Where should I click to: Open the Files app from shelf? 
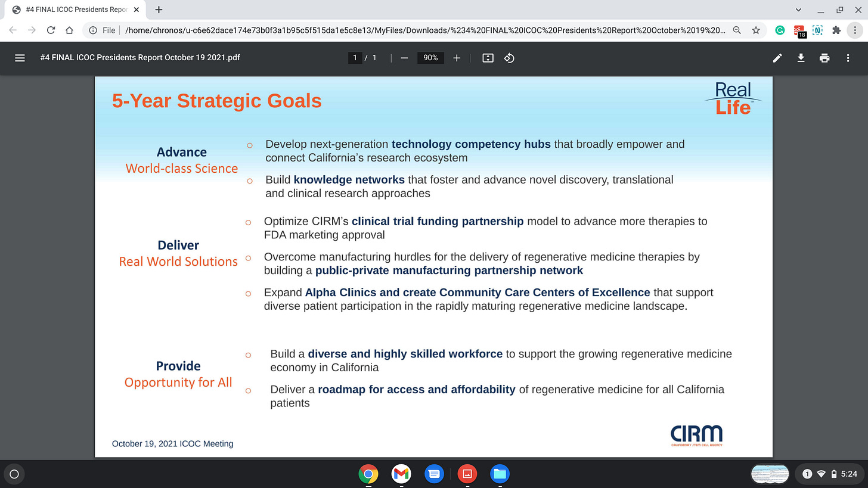tap(500, 474)
